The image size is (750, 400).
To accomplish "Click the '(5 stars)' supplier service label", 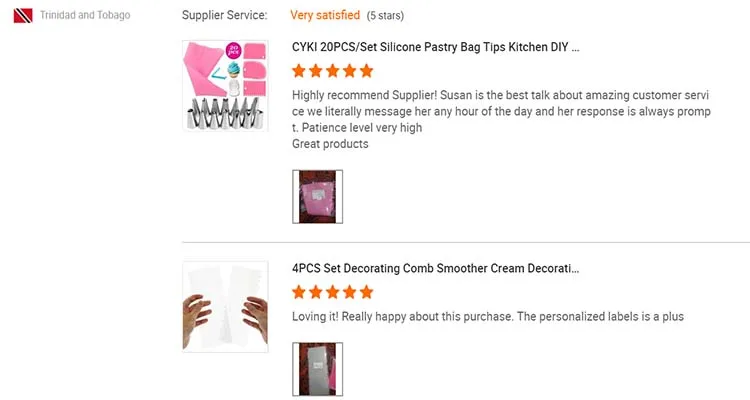I will coord(392,16).
